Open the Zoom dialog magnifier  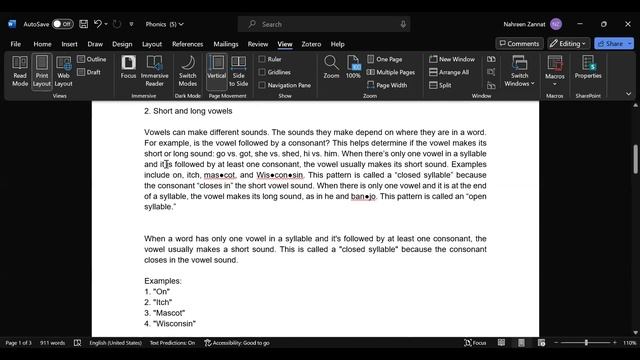[331, 67]
